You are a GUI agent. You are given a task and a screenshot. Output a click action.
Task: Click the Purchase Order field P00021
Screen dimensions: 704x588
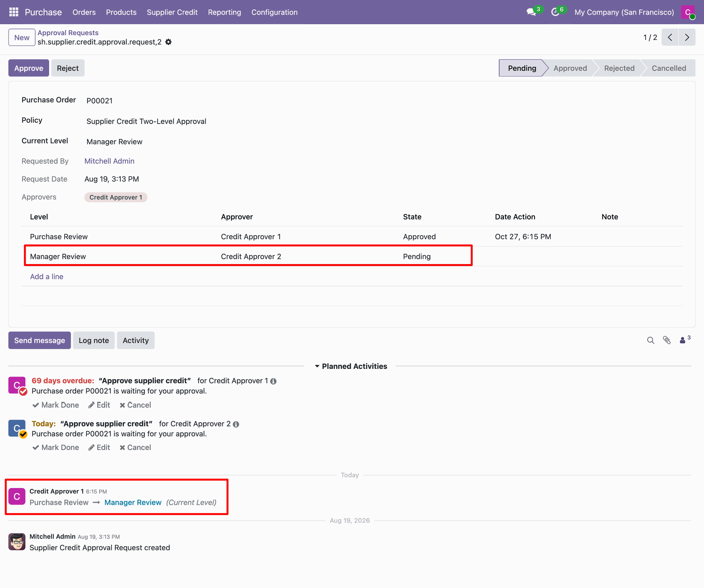(99, 101)
